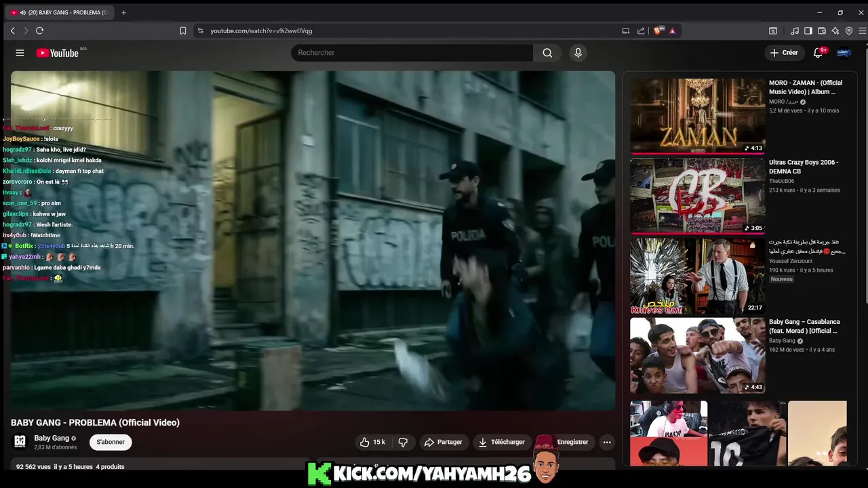Click the Enregistrer save button
The image size is (868, 488).
pyautogui.click(x=566, y=442)
